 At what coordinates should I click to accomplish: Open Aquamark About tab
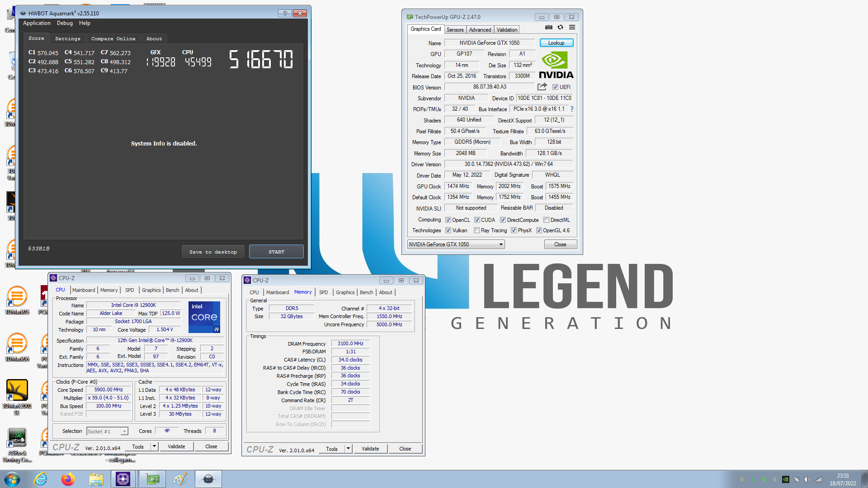coord(154,39)
